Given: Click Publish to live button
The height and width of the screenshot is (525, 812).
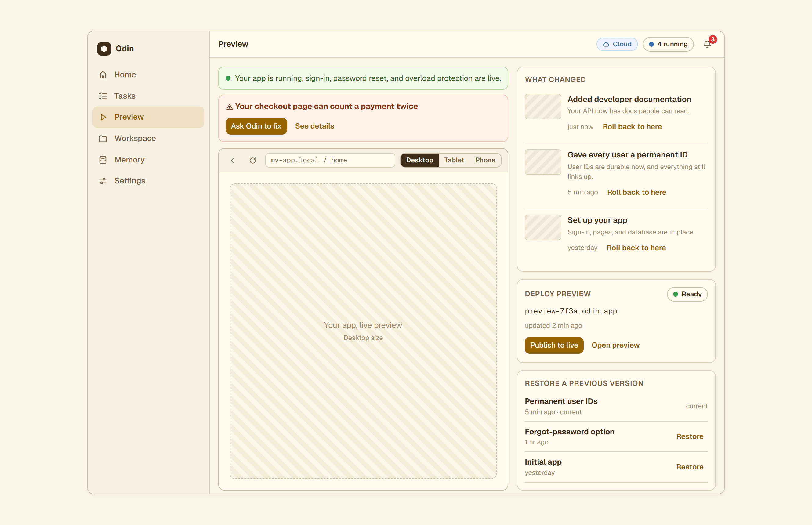Looking at the screenshot, I should tap(554, 345).
